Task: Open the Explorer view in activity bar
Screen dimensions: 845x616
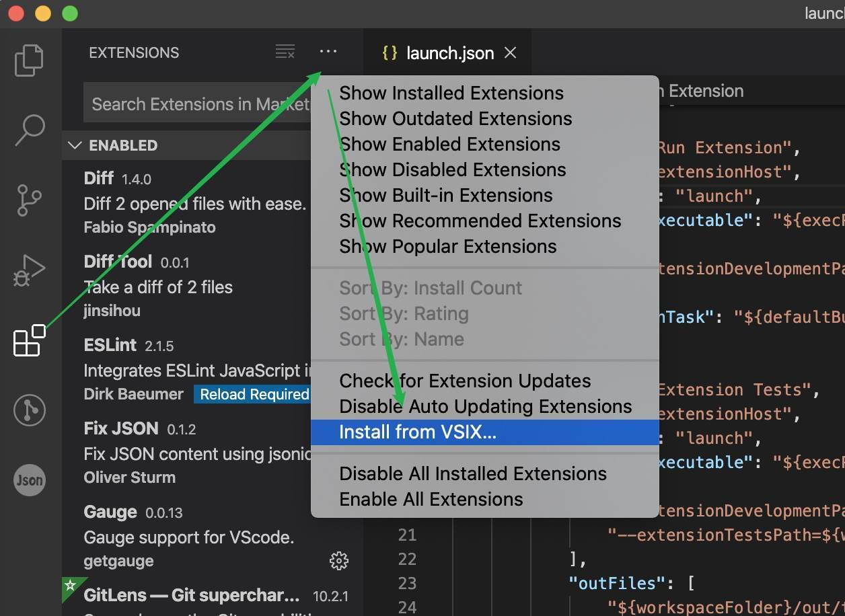Action: pos(29,60)
